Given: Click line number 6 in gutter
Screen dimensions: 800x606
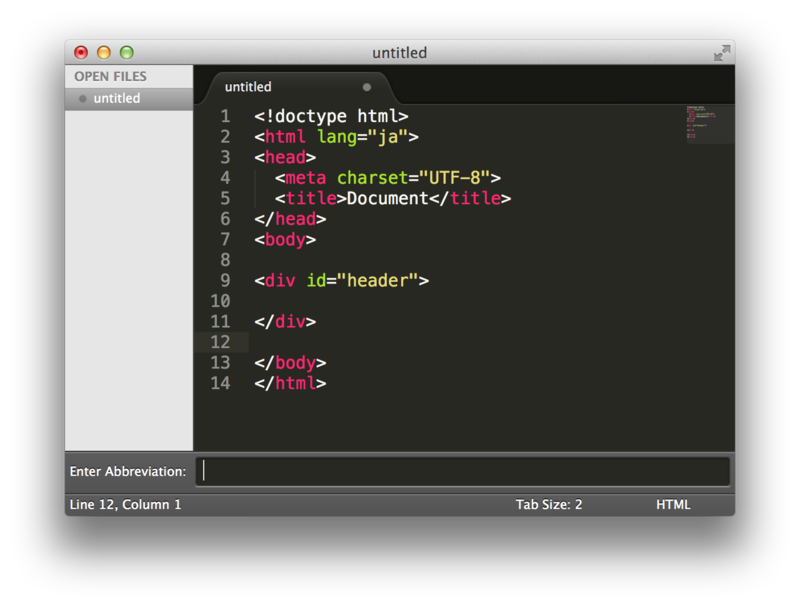Looking at the screenshot, I should click(x=225, y=219).
